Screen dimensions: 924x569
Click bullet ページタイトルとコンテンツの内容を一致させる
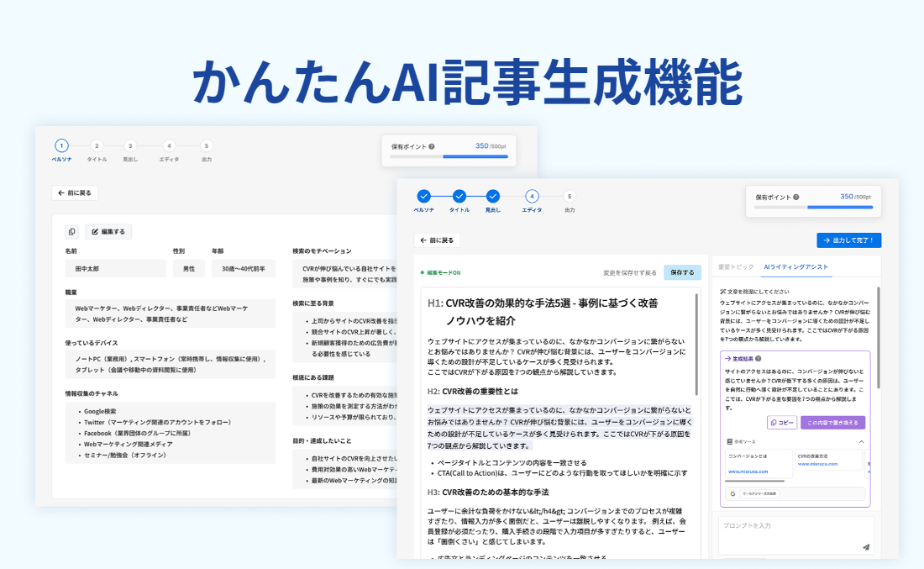[512, 463]
